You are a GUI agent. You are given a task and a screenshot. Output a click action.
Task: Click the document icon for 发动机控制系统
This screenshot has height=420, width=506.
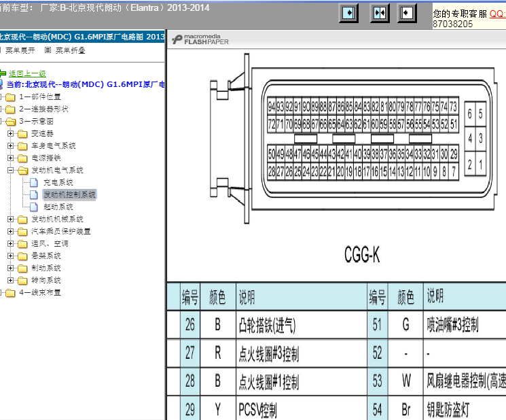(34, 194)
